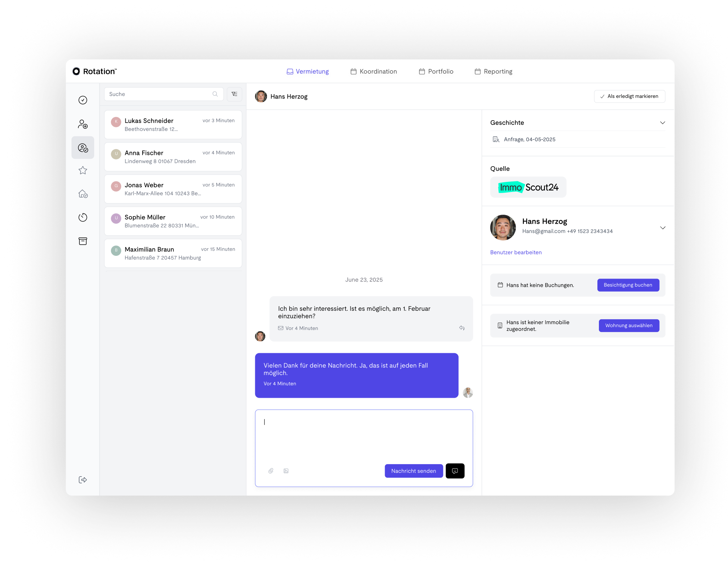Click the logout icon at sidebar bottom
The image size is (728, 568).
(x=83, y=480)
